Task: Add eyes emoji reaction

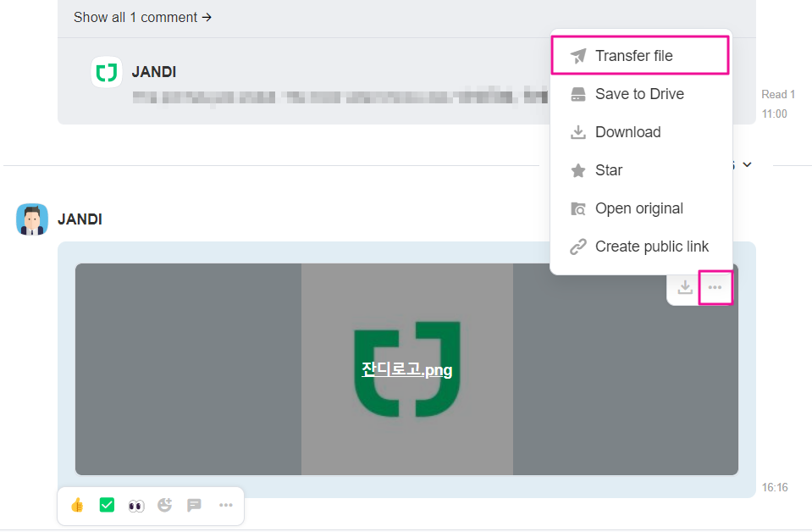Action: point(136,506)
